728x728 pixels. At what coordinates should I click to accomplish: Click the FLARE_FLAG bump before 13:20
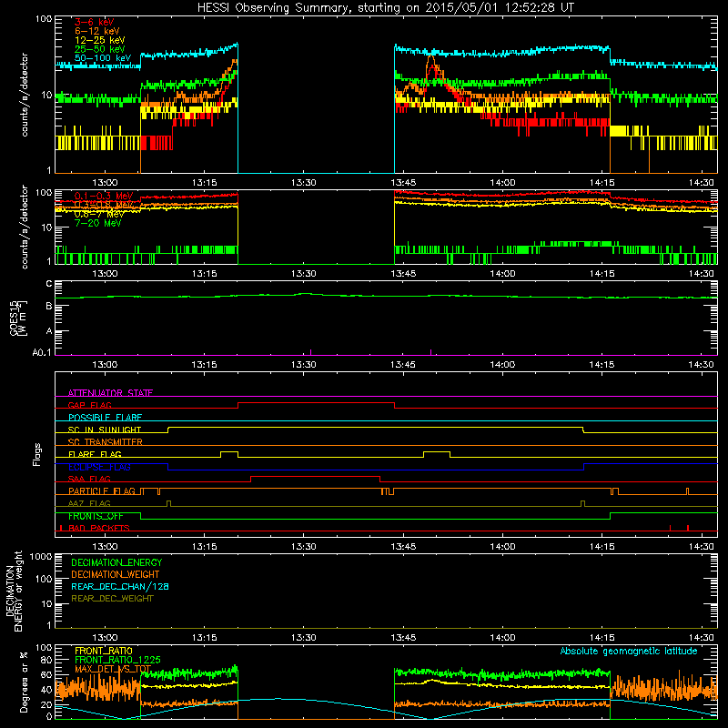coord(229,451)
